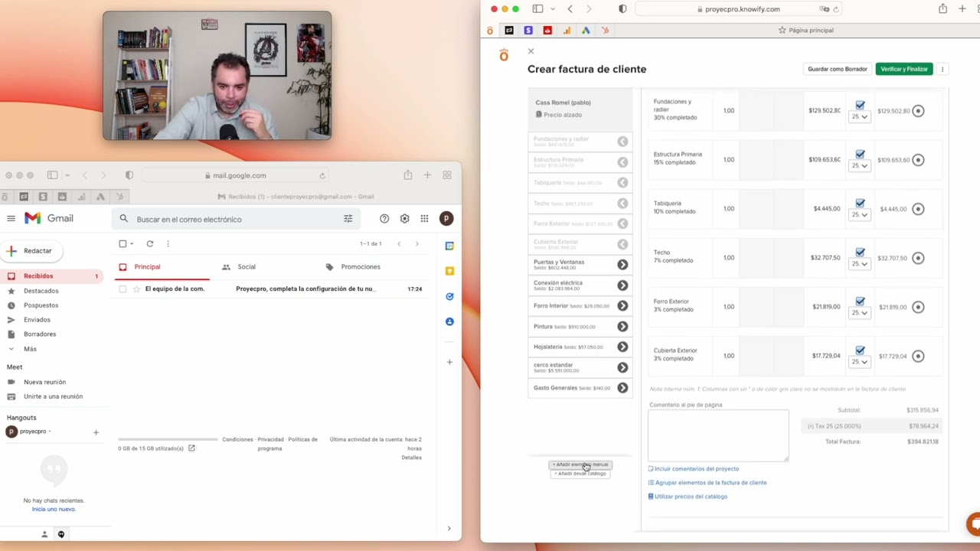Image resolution: width=980 pixels, height=551 pixels.
Task: Toggle tax checkbox for Techo row
Action: point(860,252)
